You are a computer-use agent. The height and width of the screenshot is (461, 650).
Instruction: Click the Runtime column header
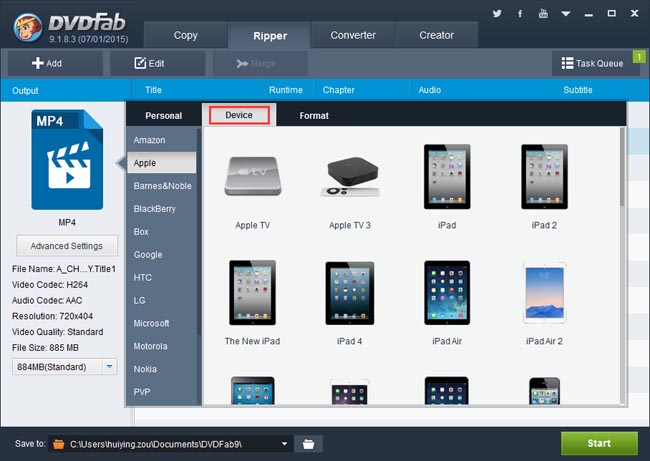(286, 90)
